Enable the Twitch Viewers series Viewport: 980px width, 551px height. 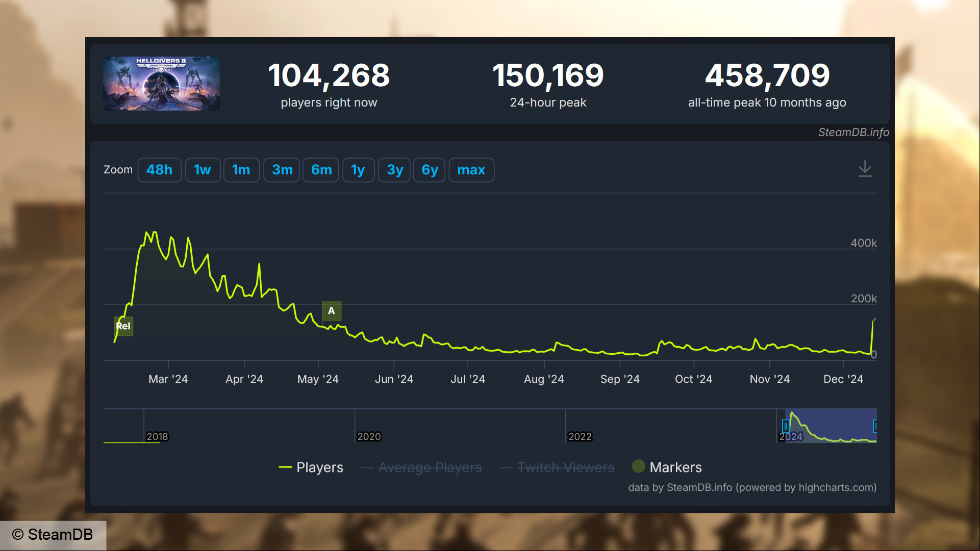point(557,467)
